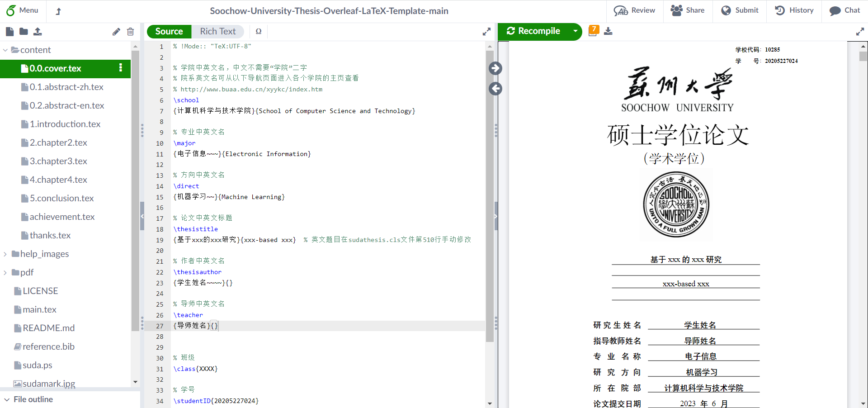868x408 pixels.
Task: Open the Chat panel
Action: [844, 10]
